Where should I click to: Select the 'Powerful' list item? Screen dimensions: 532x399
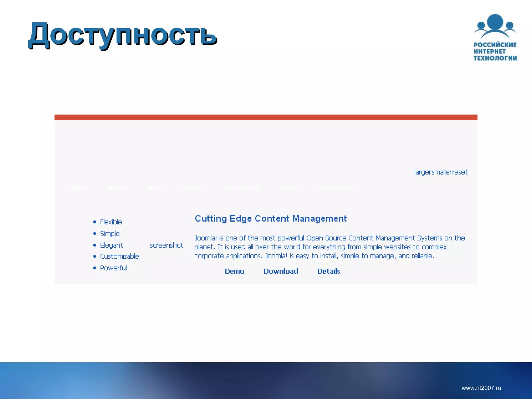[x=114, y=268]
